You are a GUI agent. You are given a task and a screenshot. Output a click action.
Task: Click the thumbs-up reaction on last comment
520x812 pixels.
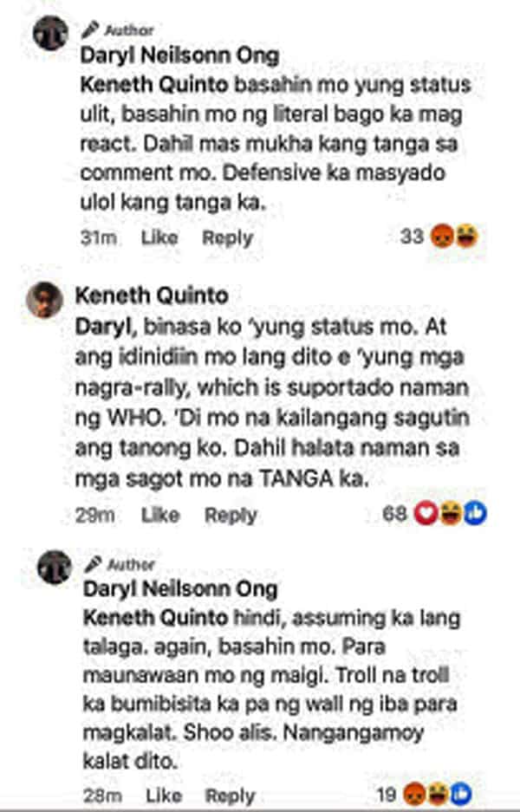pos(460,794)
